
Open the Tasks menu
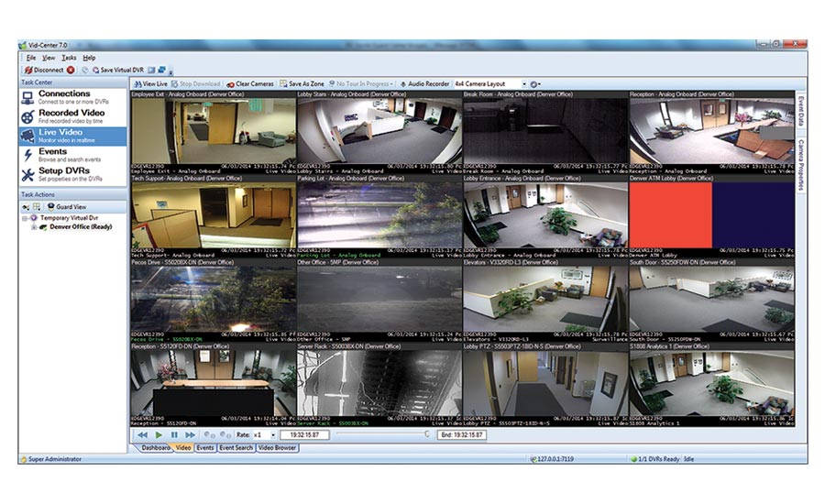tap(69, 58)
